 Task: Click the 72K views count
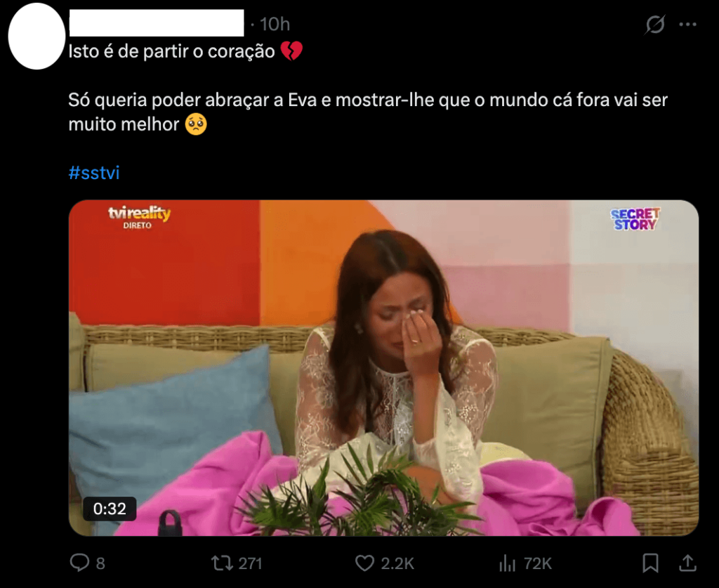click(x=537, y=563)
